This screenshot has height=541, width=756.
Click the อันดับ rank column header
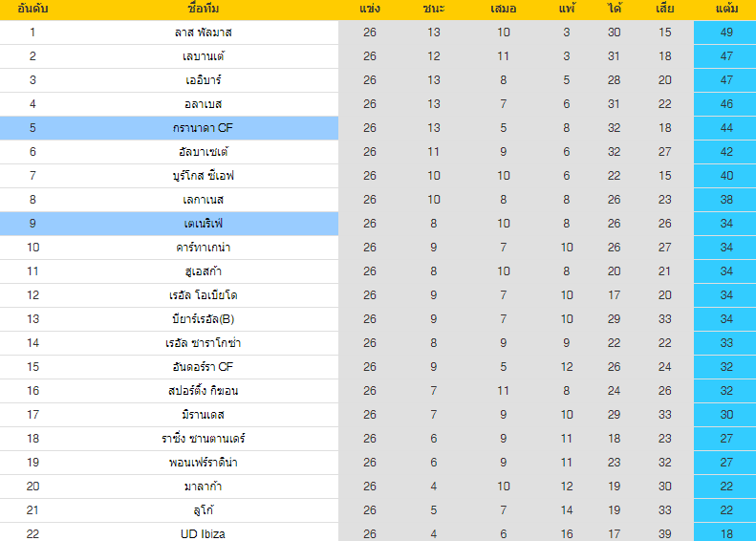point(32,9)
